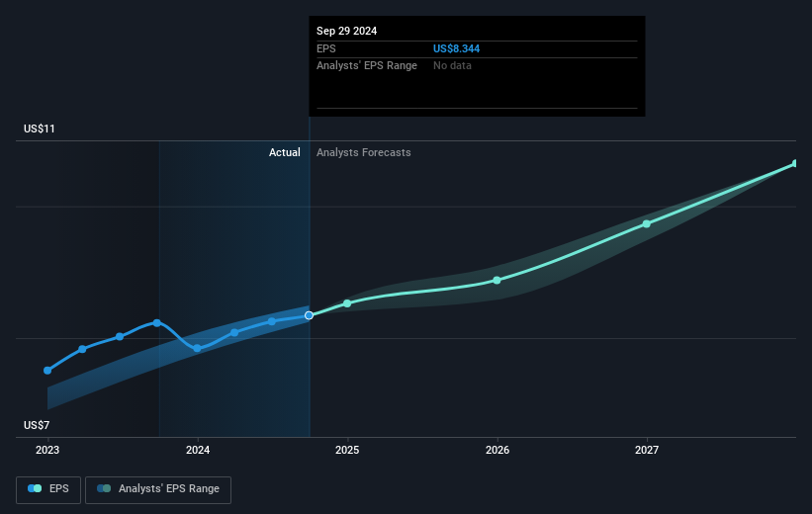Click the 2023 x-axis label
The height and width of the screenshot is (514, 812).
47,451
